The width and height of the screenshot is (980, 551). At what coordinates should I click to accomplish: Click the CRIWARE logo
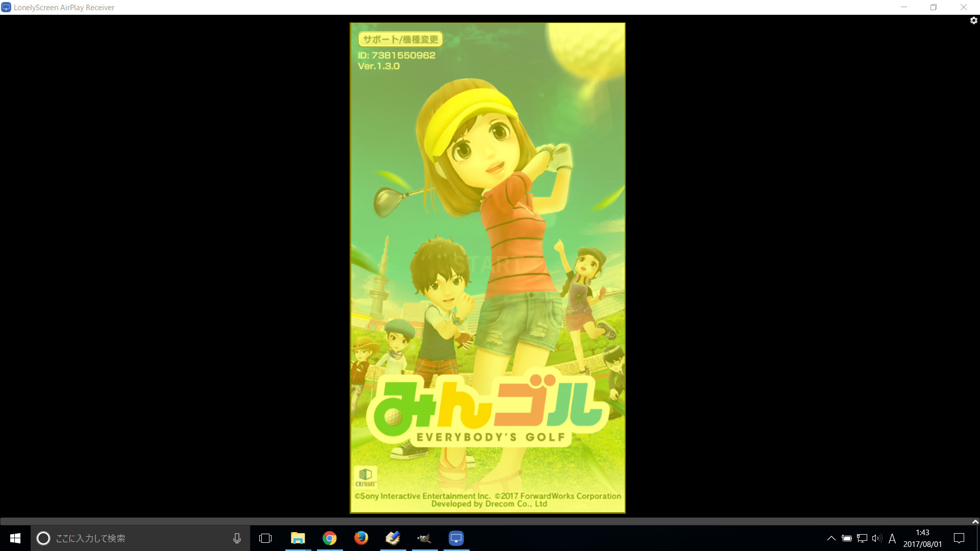click(365, 477)
